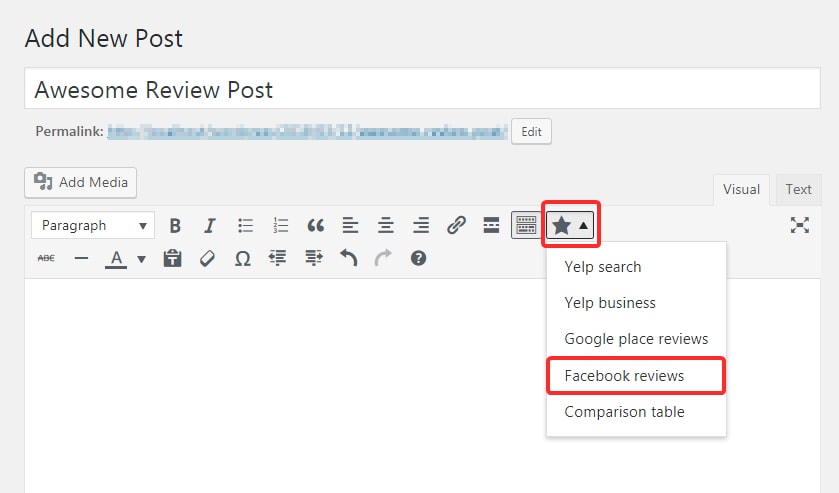Image resolution: width=839 pixels, height=493 pixels.
Task: Insert a blockquote
Action: point(316,226)
